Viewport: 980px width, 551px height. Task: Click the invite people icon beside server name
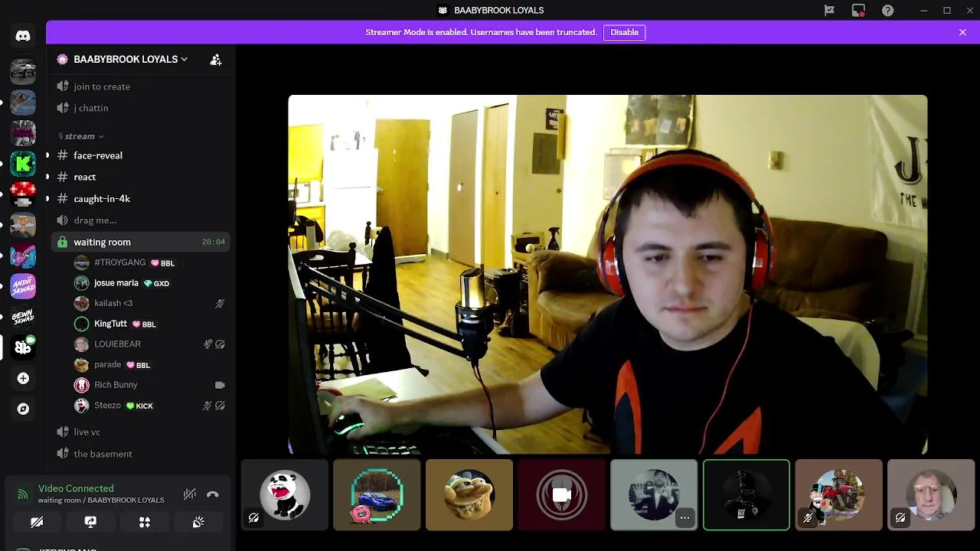pos(216,59)
